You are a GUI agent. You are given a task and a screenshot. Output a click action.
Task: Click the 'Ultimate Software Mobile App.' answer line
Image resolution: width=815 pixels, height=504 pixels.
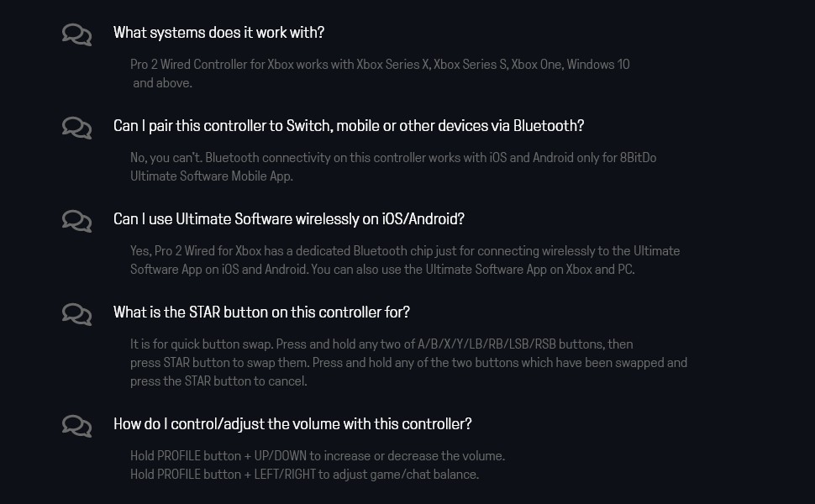pos(211,176)
